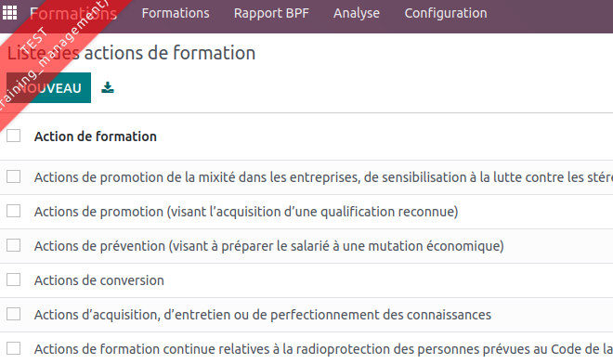The height and width of the screenshot is (364, 613).
Task: Click the Formations app title
Action: (73, 14)
